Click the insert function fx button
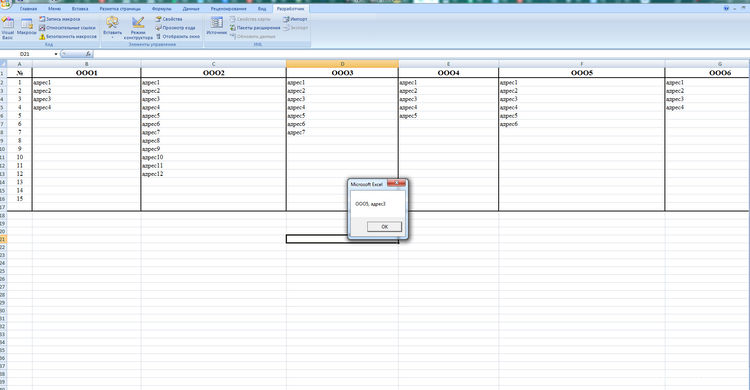Screen dimensions: 750x390 click(x=88, y=54)
